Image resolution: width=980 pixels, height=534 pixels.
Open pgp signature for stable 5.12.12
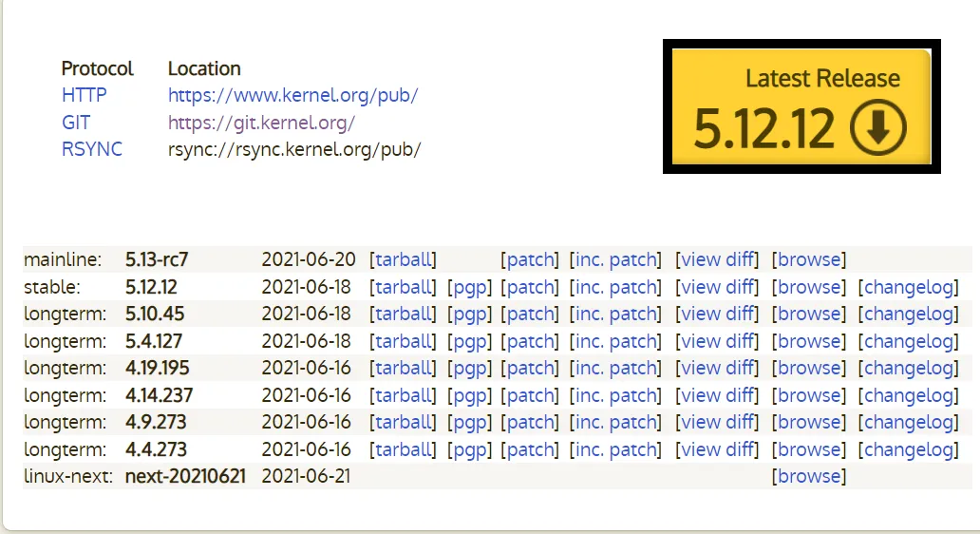point(469,287)
